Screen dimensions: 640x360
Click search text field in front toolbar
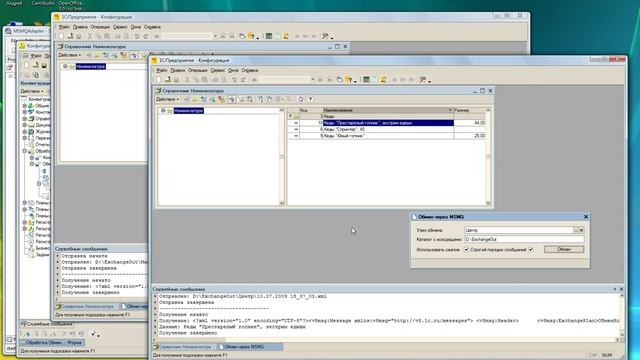285,80
